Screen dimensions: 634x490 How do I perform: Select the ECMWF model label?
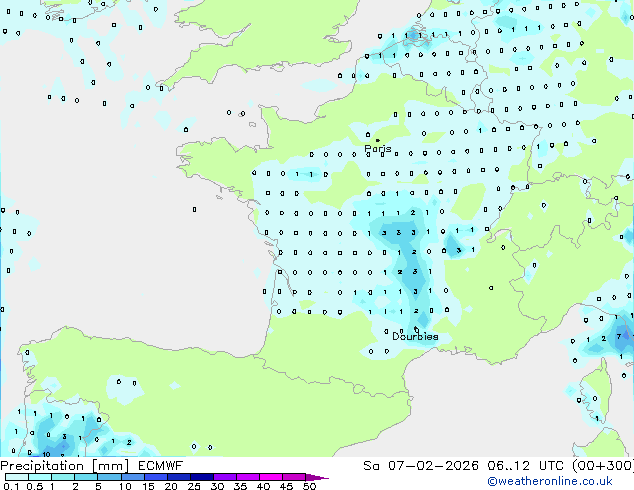point(161,466)
